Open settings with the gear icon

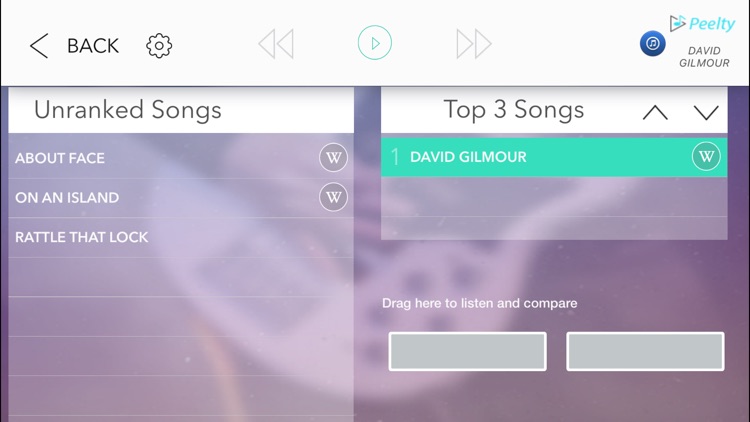(159, 46)
